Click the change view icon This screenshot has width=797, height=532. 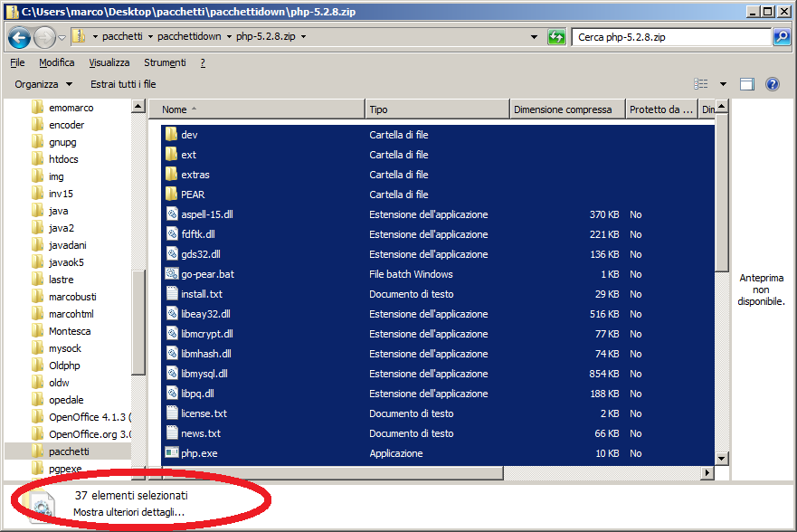(701, 84)
